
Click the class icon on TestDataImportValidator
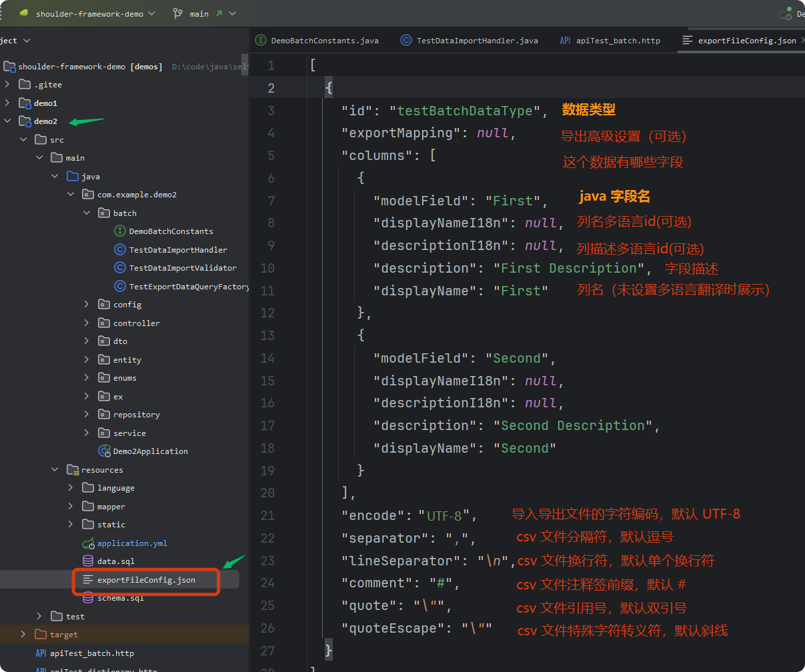120,268
